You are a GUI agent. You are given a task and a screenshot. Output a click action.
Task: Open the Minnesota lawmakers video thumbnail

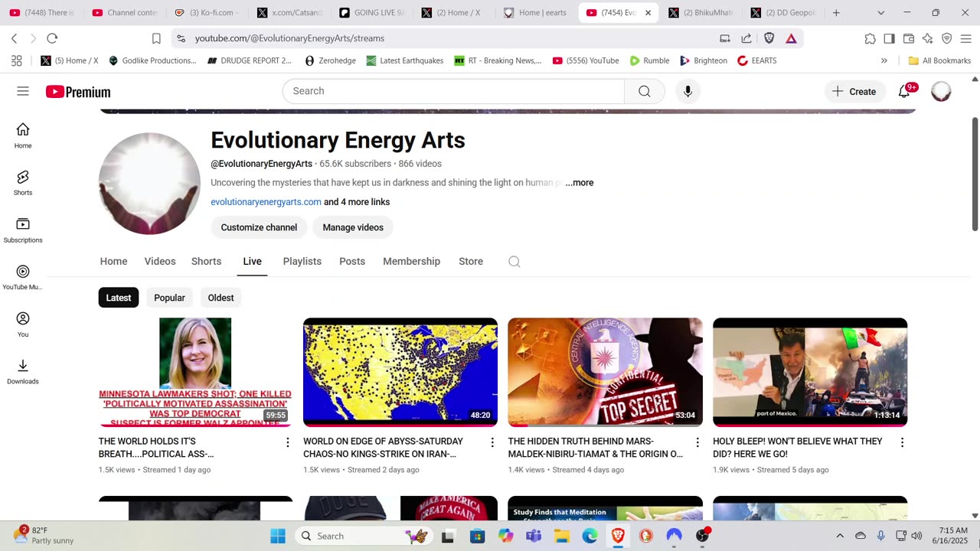tap(195, 372)
